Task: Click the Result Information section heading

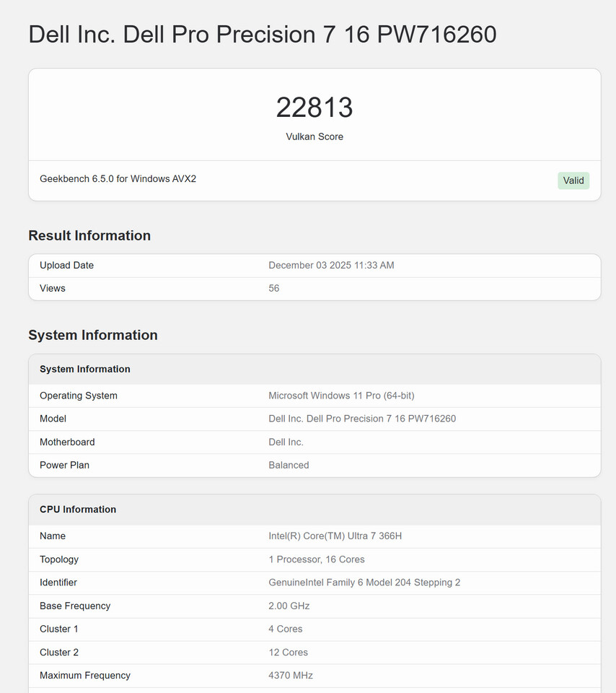Action: click(89, 235)
